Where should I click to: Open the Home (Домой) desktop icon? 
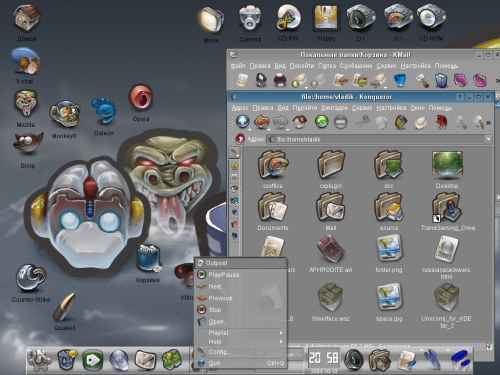click(x=27, y=18)
